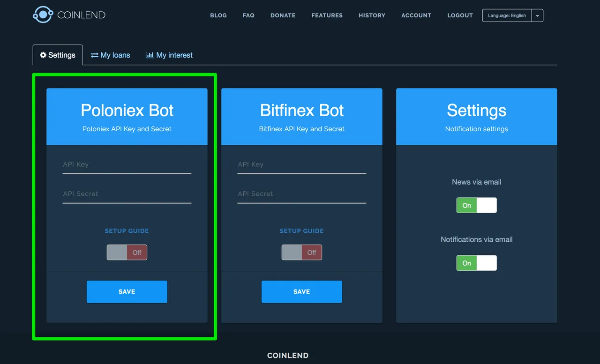Screen dimensions: 600x364
Task: Click the My interest chart icon
Action: click(150, 55)
